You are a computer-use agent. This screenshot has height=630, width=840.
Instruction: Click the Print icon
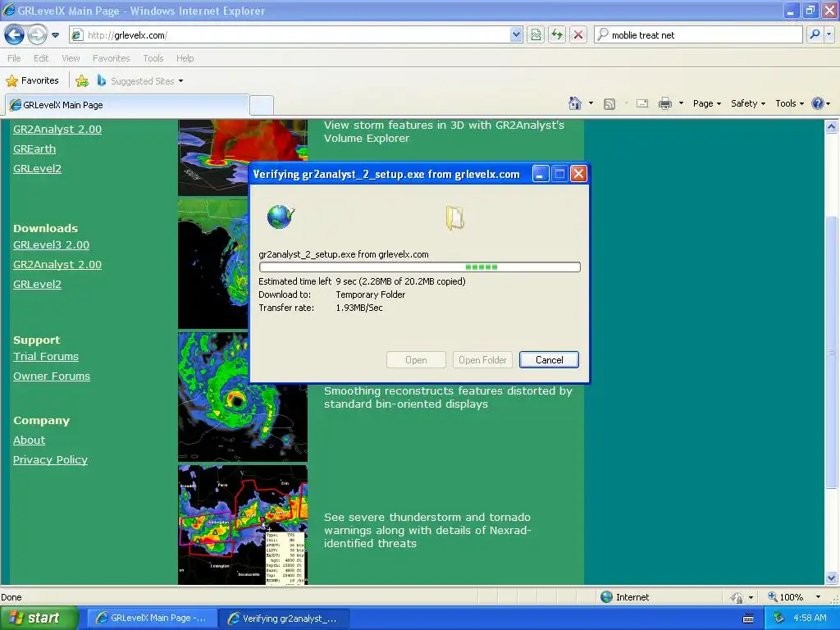click(x=664, y=103)
